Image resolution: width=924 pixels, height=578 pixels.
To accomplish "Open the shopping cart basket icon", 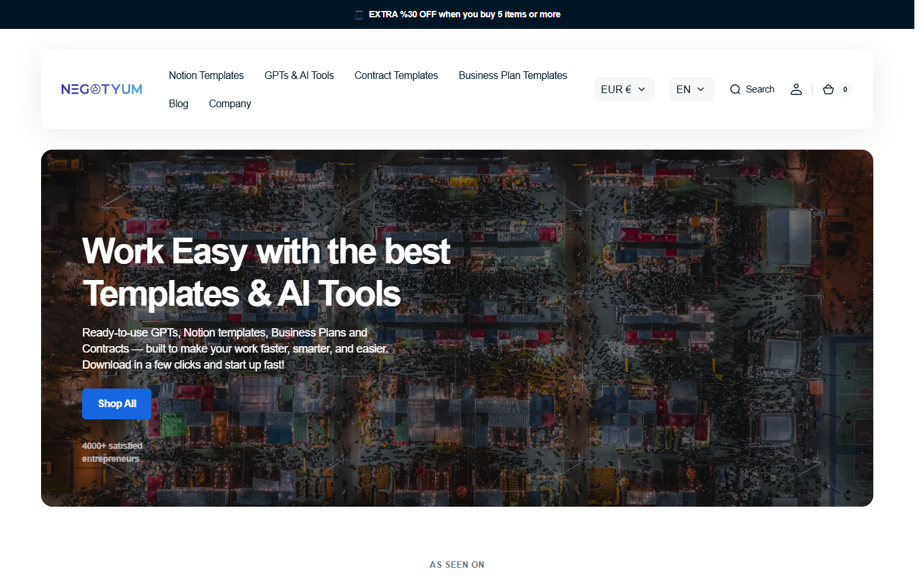I will point(828,89).
